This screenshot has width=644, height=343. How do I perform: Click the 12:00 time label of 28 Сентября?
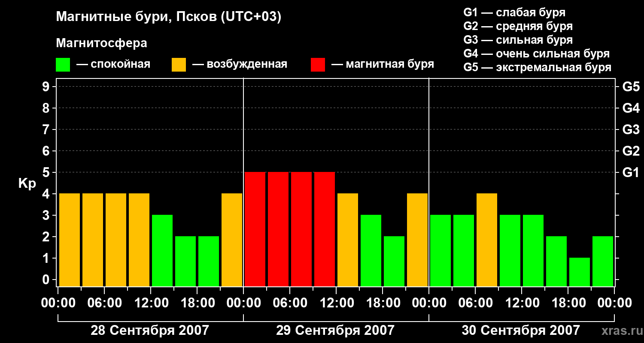(x=151, y=303)
